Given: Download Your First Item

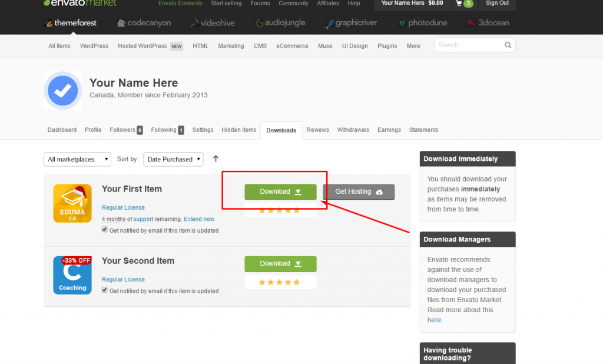Looking at the screenshot, I should click(x=280, y=191).
